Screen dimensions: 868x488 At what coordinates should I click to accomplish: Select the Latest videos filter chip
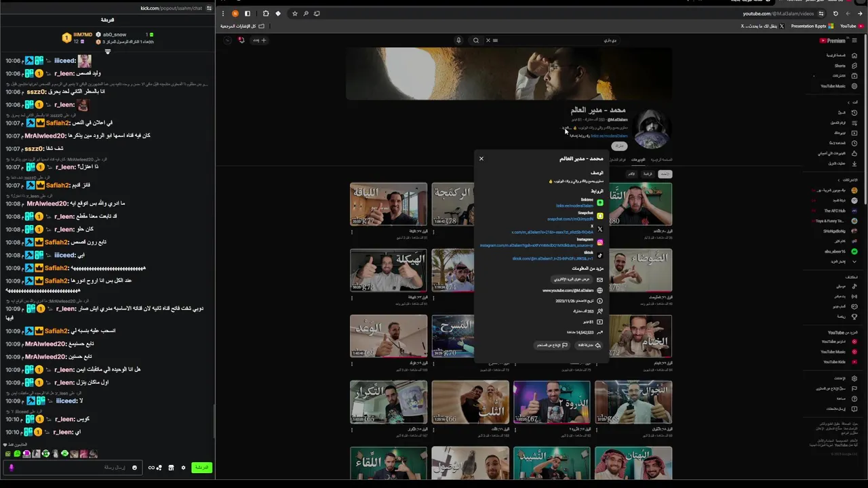click(665, 174)
